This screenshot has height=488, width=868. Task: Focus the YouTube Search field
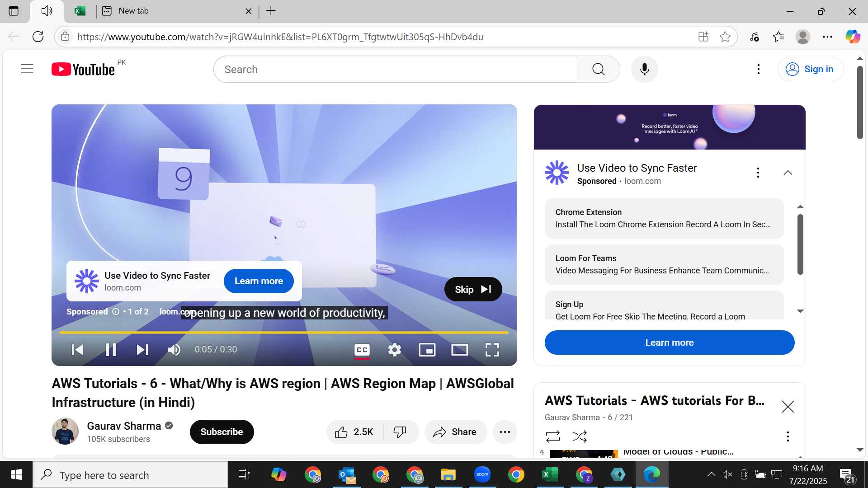(396, 69)
